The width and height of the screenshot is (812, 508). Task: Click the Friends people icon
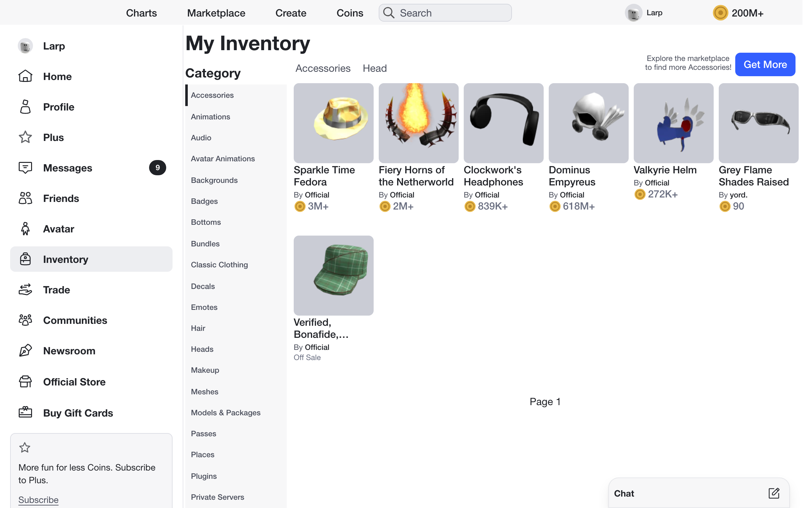pyautogui.click(x=25, y=198)
